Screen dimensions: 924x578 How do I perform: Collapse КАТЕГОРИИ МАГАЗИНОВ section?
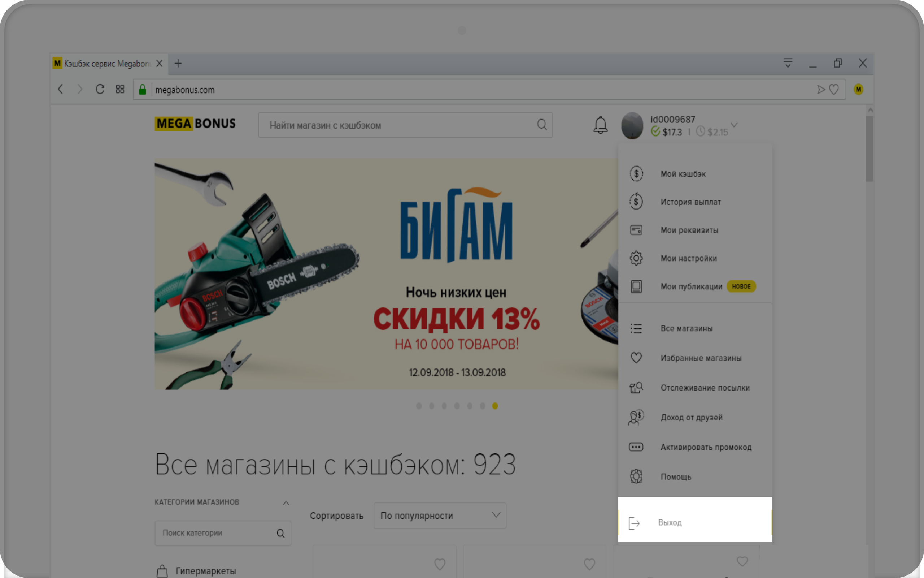click(286, 503)
